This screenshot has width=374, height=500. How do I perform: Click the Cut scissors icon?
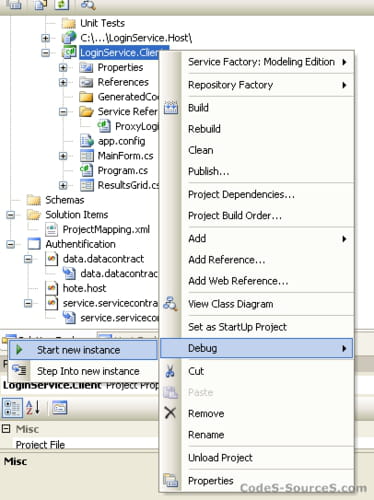coord(170,371)
